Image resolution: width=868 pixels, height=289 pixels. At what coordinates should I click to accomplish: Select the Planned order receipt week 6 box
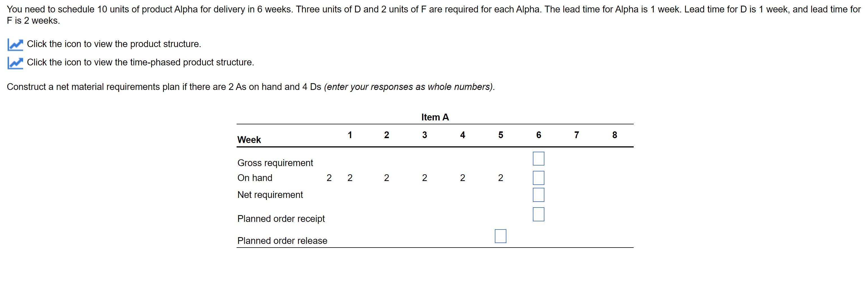click(x=538, y=214)
